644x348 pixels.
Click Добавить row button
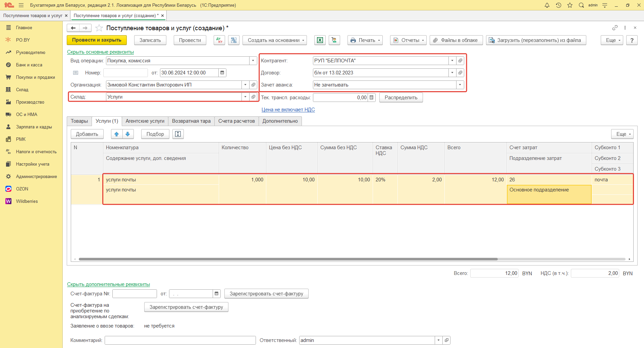coord(87,134)
